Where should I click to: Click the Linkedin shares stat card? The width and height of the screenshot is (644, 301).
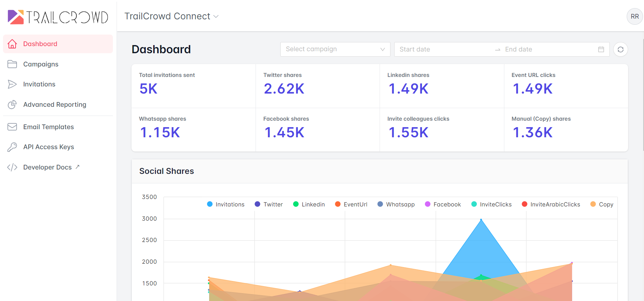coord(442,86)
